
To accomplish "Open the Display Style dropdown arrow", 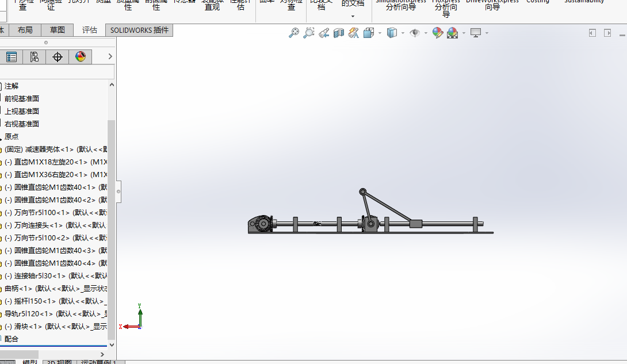I will point(403,33).
